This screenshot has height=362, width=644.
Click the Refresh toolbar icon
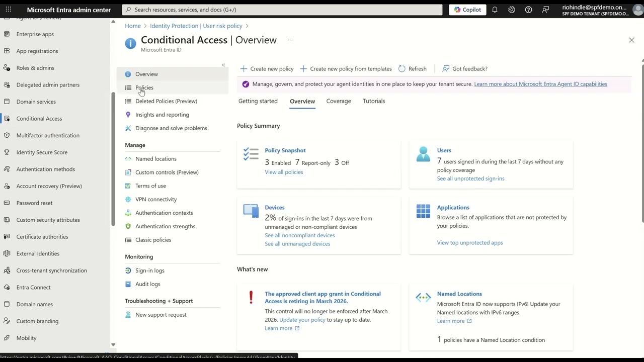402,69
